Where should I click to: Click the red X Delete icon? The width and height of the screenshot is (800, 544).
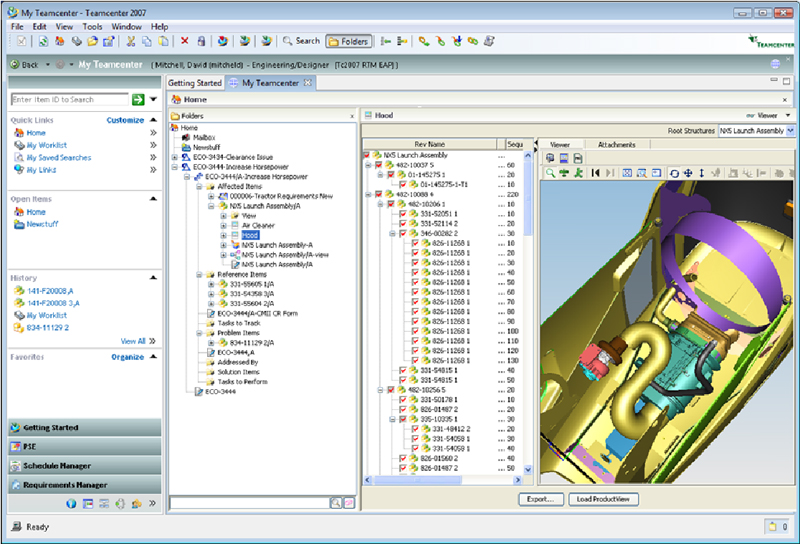coord(185,41)
